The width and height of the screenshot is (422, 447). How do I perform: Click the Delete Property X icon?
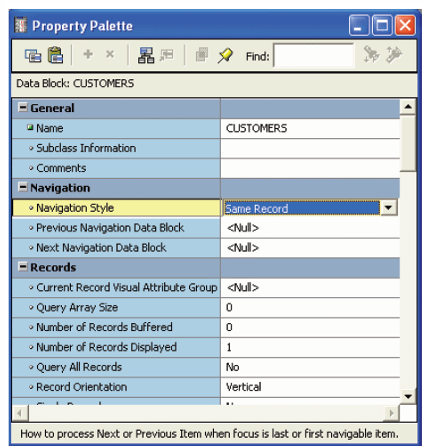(110, 54)
